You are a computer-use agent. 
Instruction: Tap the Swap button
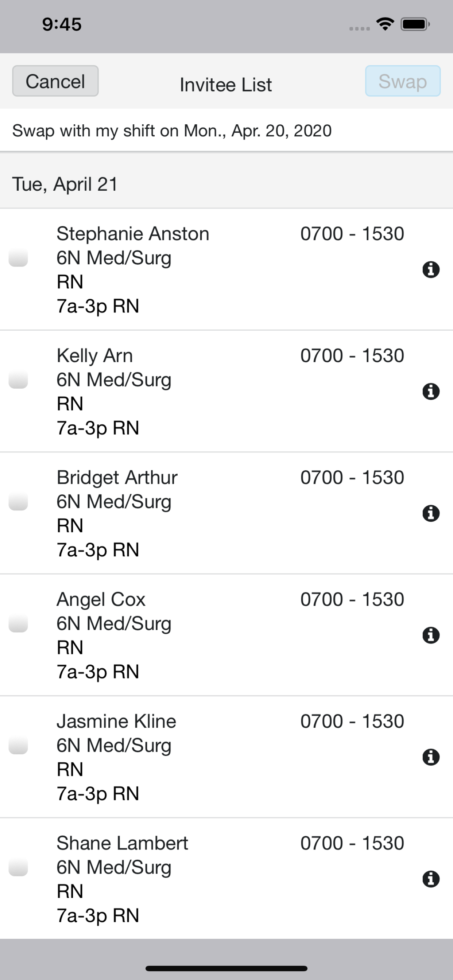click(x=403, y=81)
